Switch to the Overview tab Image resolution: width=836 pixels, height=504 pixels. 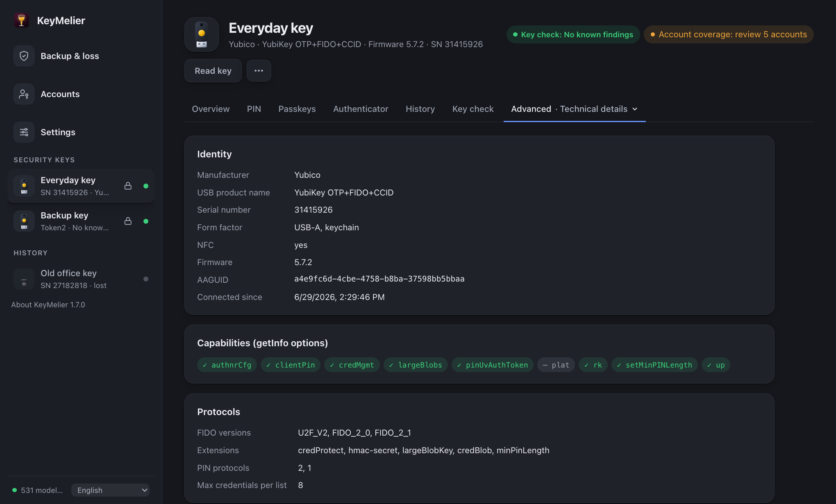[x=211, y=109]
